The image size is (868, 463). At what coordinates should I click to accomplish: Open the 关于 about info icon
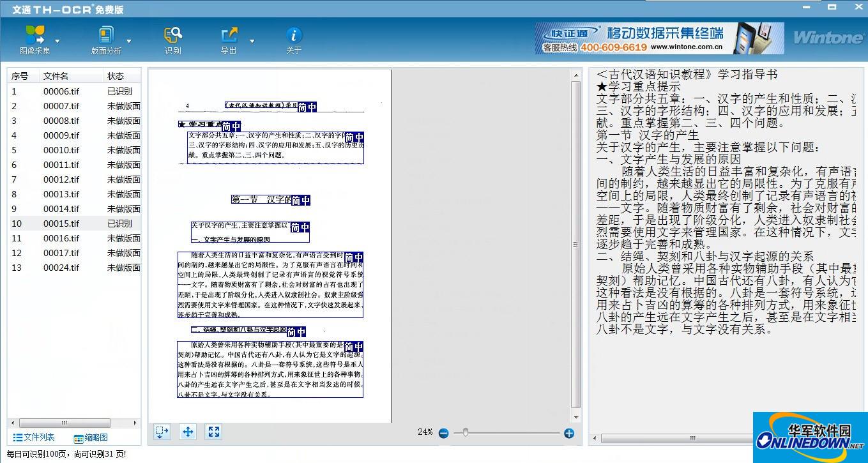coord(293,34)
